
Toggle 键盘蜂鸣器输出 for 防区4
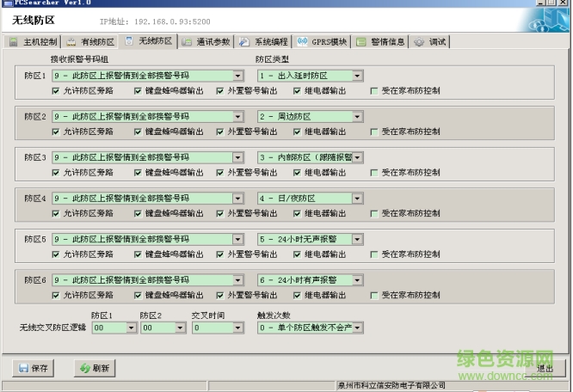tap(138, 213)
